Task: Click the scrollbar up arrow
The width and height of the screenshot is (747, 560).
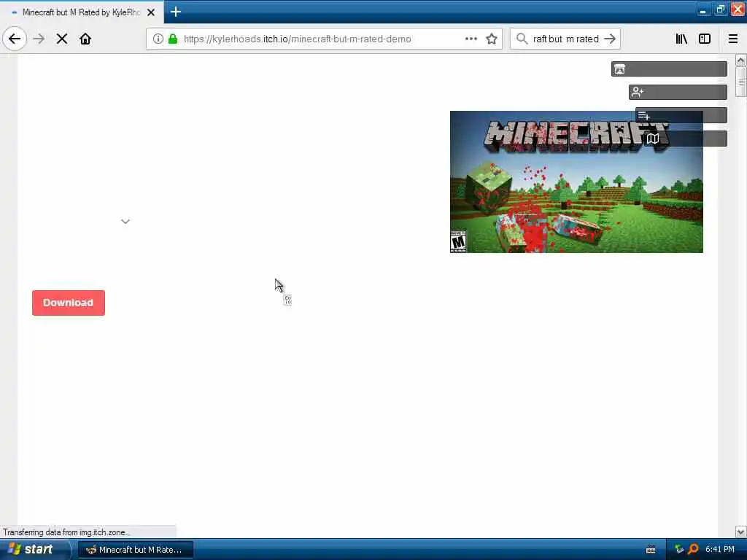Action: pyautogui.click(x=740, y=61)
